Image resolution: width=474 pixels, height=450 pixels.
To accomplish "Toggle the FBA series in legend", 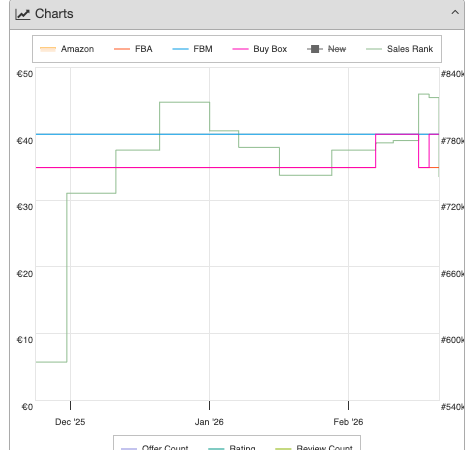I will [133, 49].
